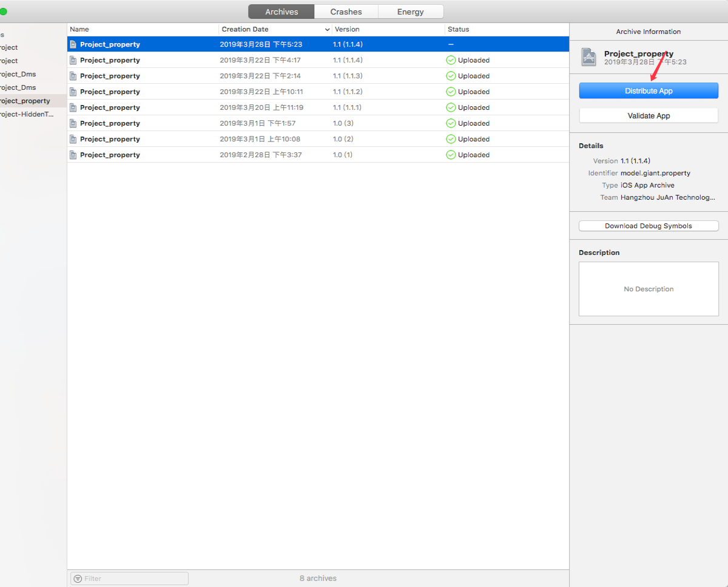728x587 pixels.
Task: Click the green window zoom button
Action: pos(2,12)
